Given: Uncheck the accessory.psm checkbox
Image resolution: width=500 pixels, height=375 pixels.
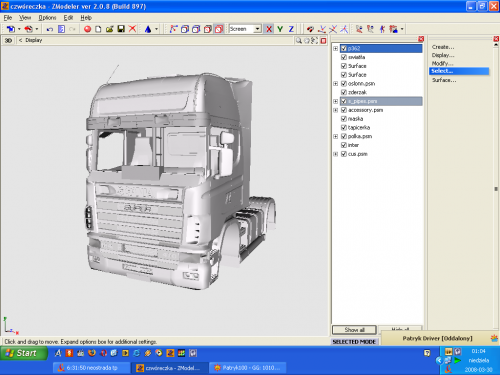Looking at the screenshot, I should (x=344, y=110).
